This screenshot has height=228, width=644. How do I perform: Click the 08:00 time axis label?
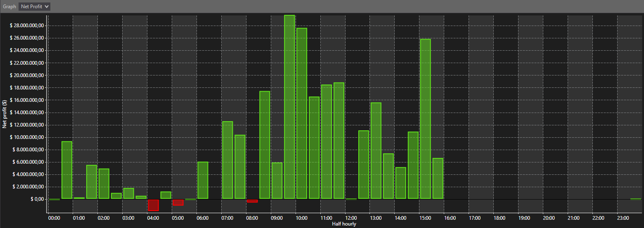(x=252, y=218)
